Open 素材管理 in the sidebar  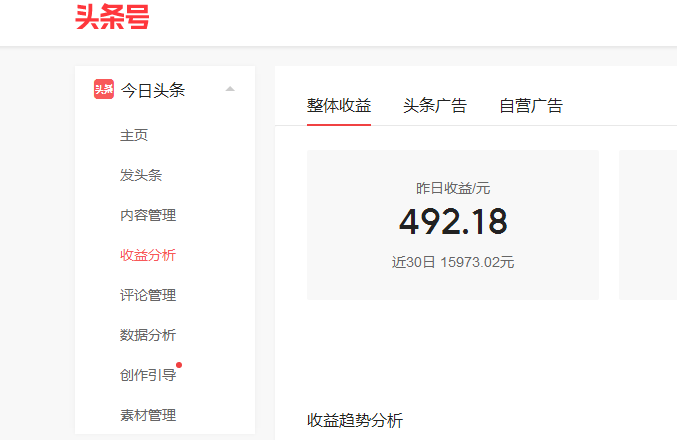(148, 415)
